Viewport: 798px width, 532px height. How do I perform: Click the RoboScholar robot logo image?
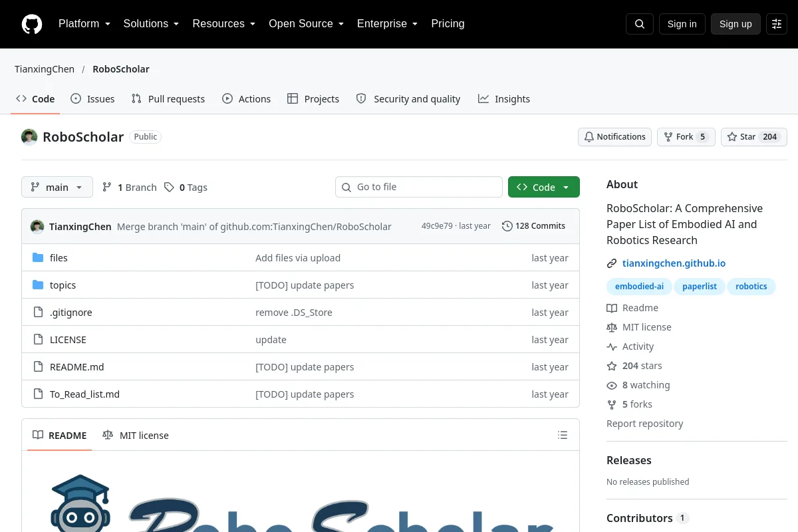click(x=80, y=503)
